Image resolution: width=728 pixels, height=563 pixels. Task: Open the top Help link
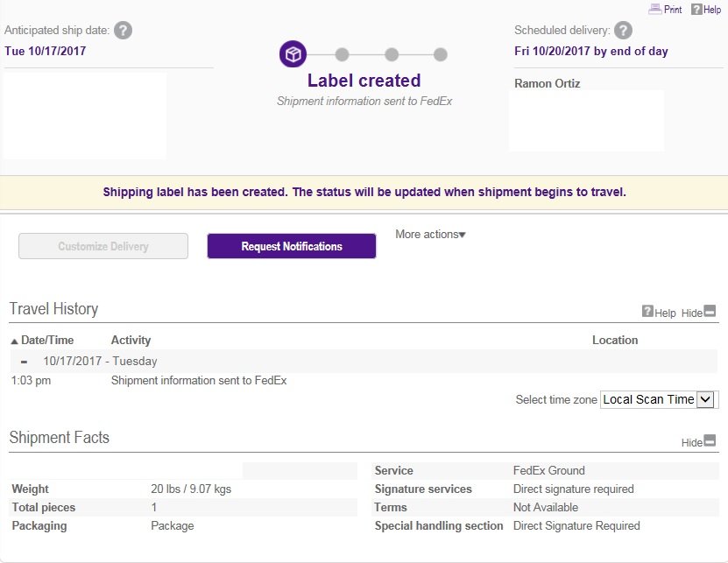(706, 10)
